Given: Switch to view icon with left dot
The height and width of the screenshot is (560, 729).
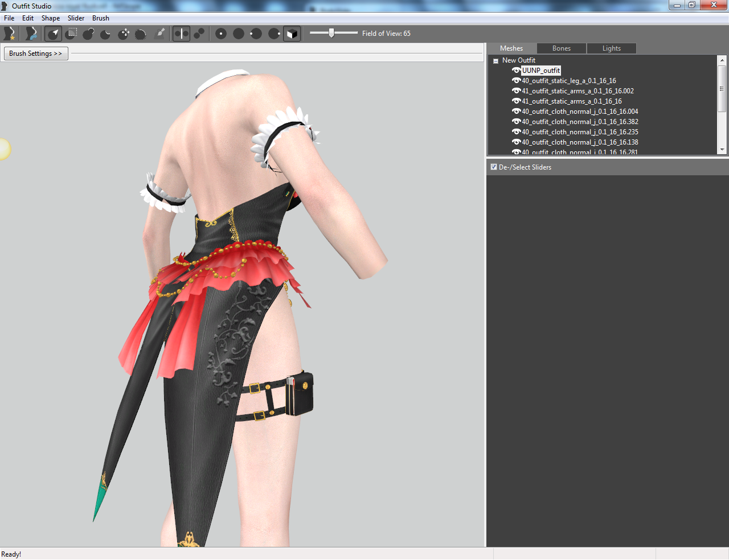Looking at the screenshot, I should pyautogui.click(x=256, y=34).
